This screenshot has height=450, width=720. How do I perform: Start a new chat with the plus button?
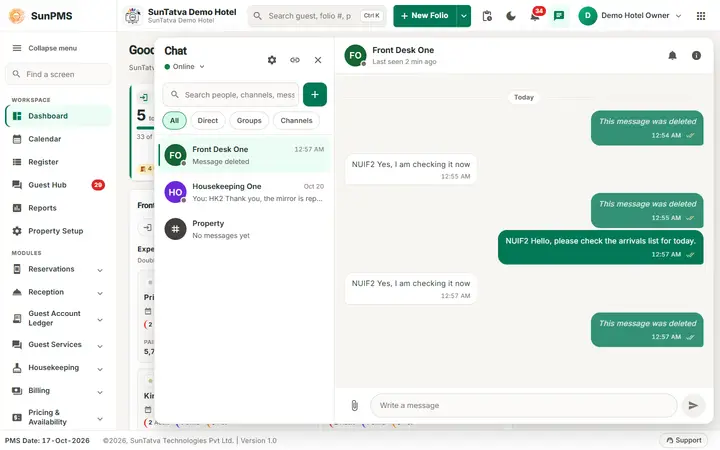(x=315, y=95)
